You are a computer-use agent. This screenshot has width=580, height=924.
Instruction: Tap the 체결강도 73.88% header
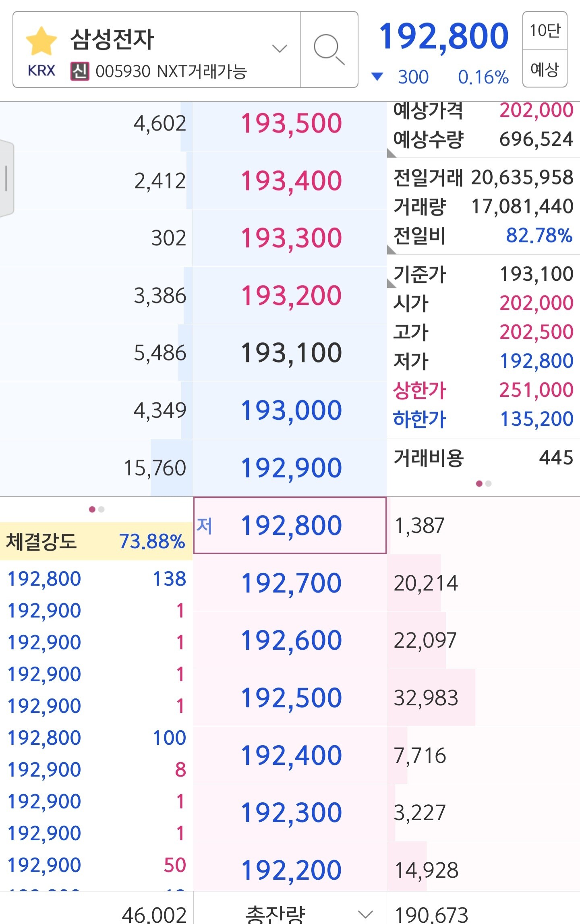(96, 541)
